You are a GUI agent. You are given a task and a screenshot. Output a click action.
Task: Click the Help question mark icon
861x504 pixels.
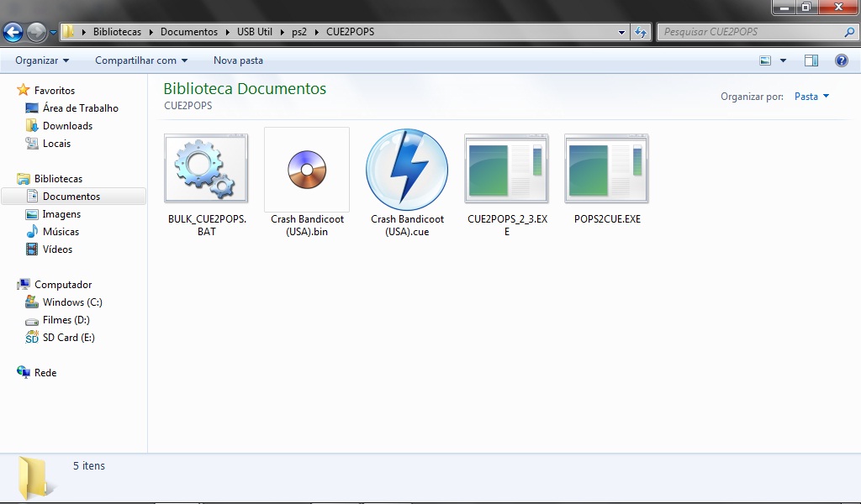(841, 60)
